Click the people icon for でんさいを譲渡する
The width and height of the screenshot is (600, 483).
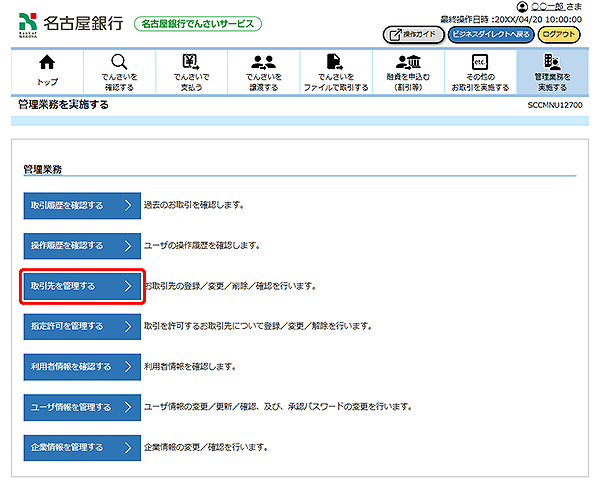click(264, 63)
